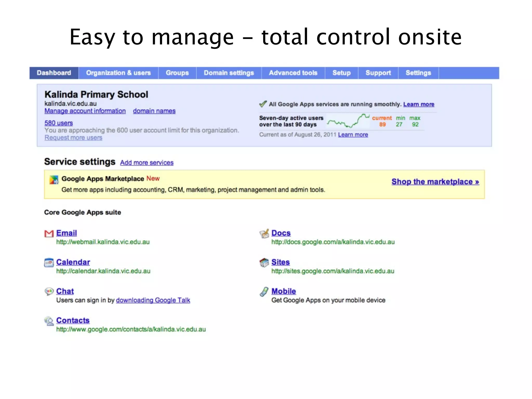Screen dimensions: 532x399
Task: Click the Google Apps Marketplace icon
Action: 54,180
